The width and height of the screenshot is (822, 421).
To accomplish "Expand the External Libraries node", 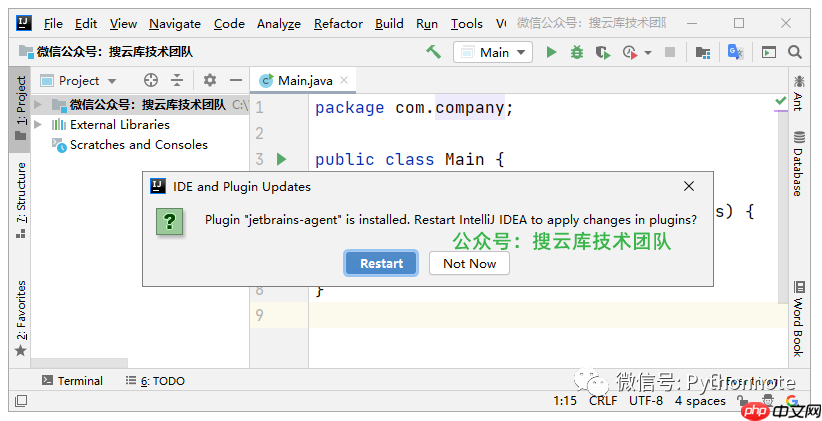I will 38,125.
